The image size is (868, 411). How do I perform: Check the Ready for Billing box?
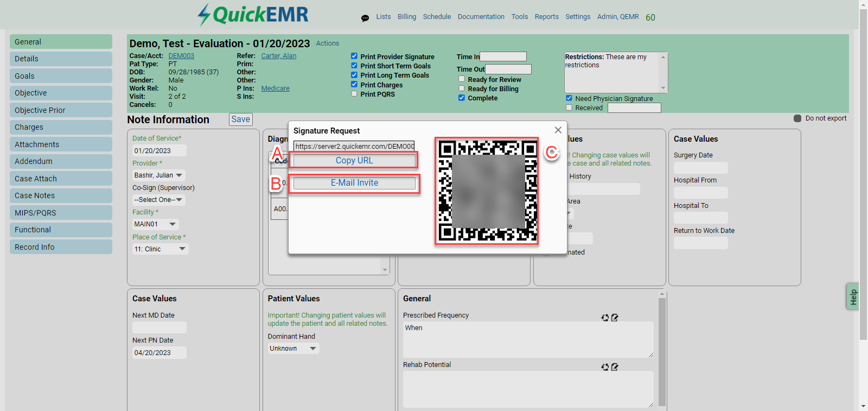(462, 88)
